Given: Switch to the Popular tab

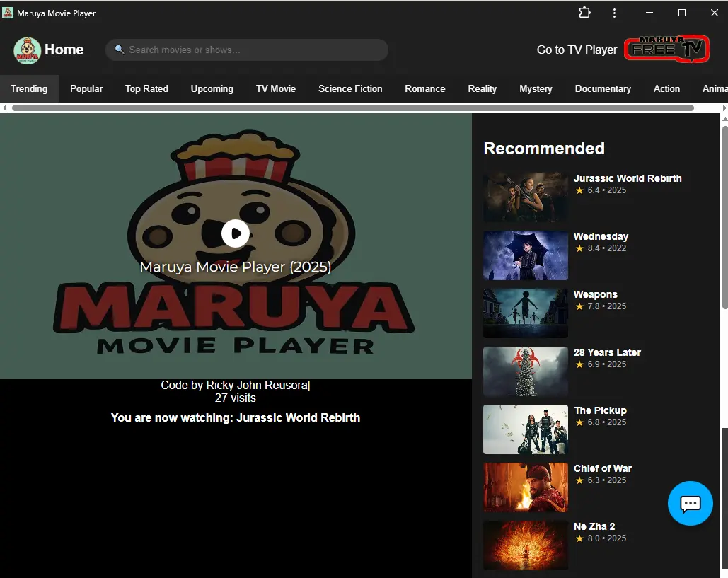Looking at the screenshot, I should pyautogui.click(x=86, y=88).
